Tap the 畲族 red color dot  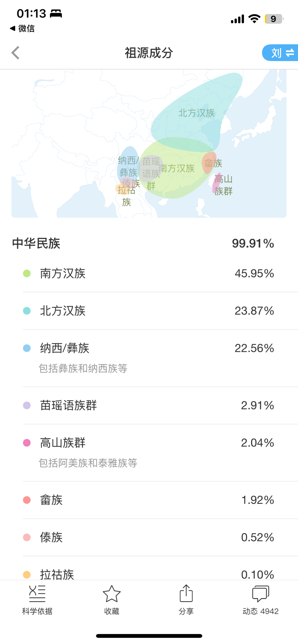pos(27,500)
